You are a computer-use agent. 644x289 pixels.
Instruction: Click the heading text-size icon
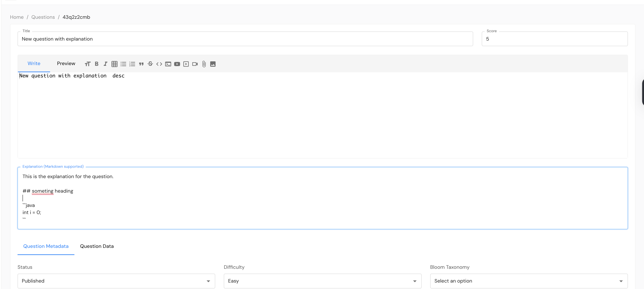[87, 64]
